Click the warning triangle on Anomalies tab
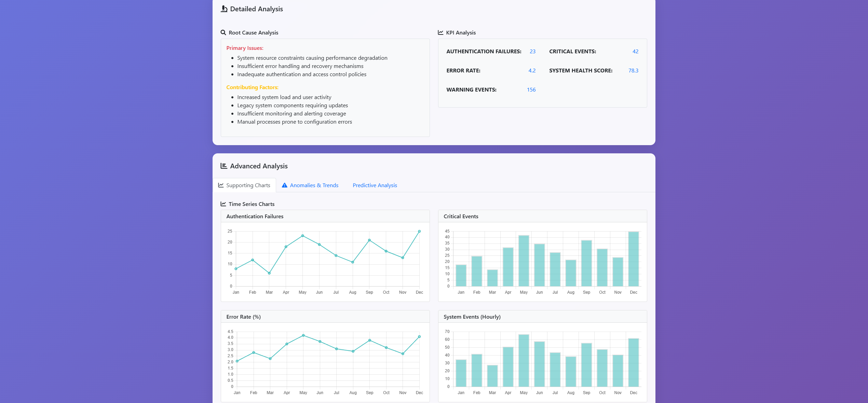Screen dimensions: 868x403 tap(284, 185)
